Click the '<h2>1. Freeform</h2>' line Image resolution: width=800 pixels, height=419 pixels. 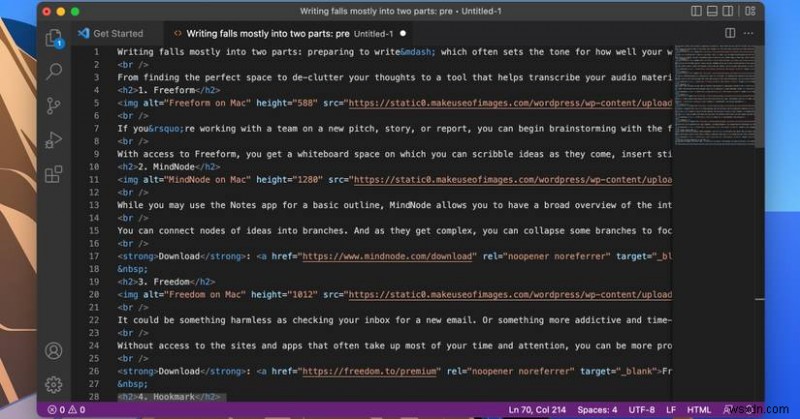168,90
